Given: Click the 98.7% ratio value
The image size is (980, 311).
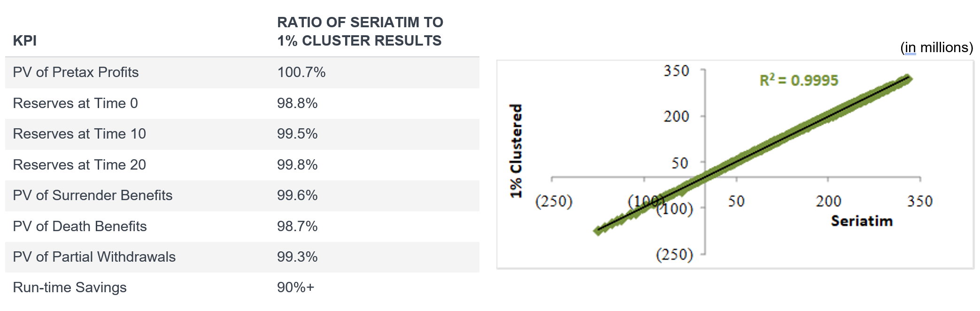Looking at the screenshot, I should pos(297,226).
